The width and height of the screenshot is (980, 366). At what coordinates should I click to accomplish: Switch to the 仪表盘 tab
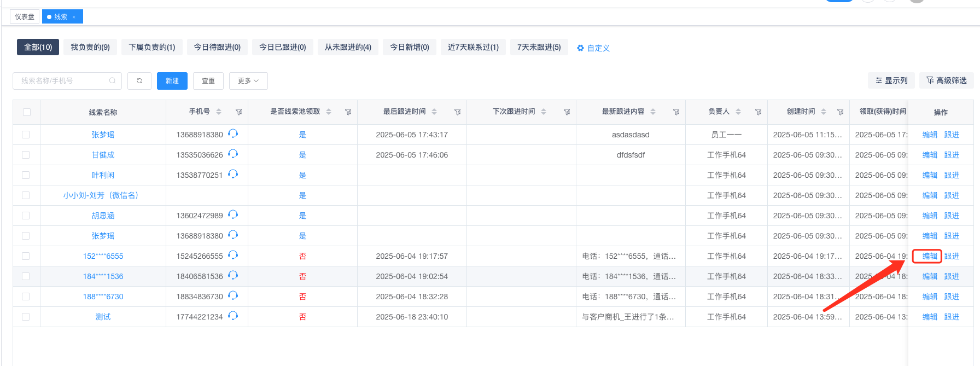pos(25,17)
